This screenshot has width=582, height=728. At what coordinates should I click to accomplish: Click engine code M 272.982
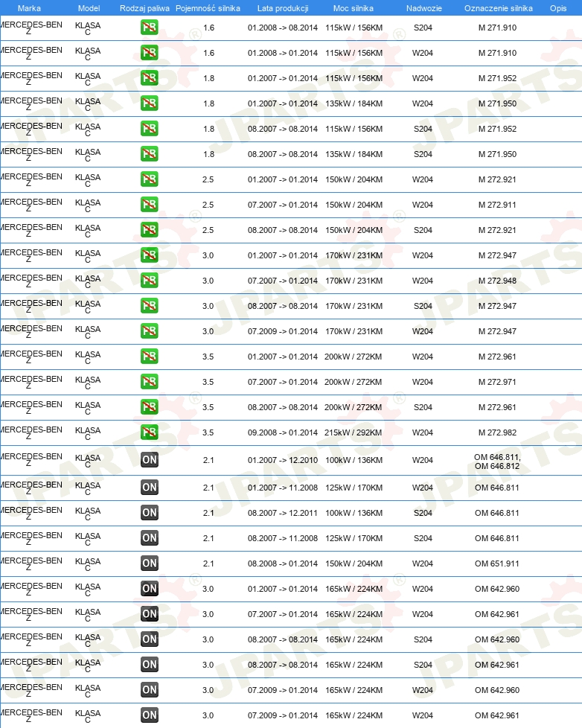pyautogui.click(x=498, y=432)
